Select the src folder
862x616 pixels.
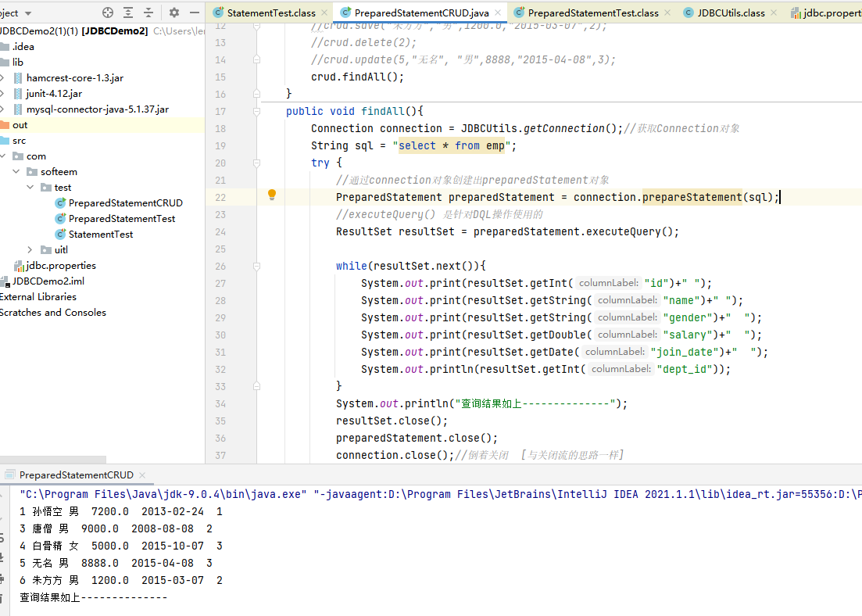pos(19,141)
